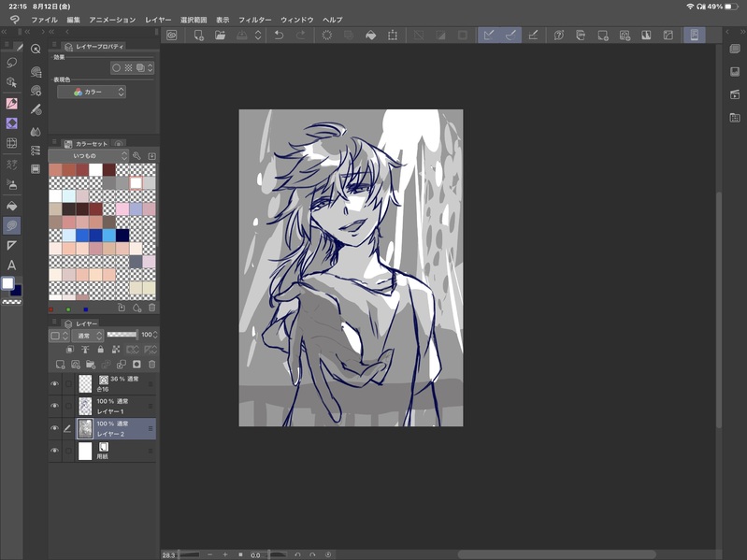Toggle Clip to Layer Below

pos(70,350)
